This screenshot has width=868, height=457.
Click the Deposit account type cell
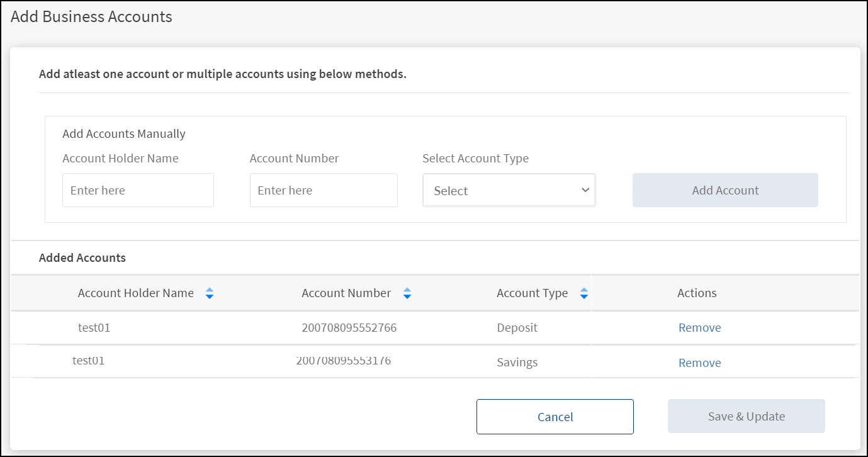(x=517, y=328)
